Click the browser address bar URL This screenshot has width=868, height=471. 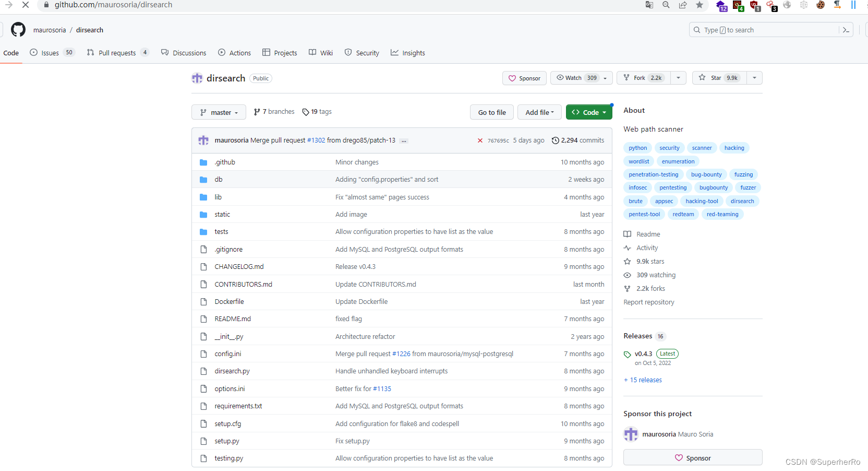tap(113, 5)
